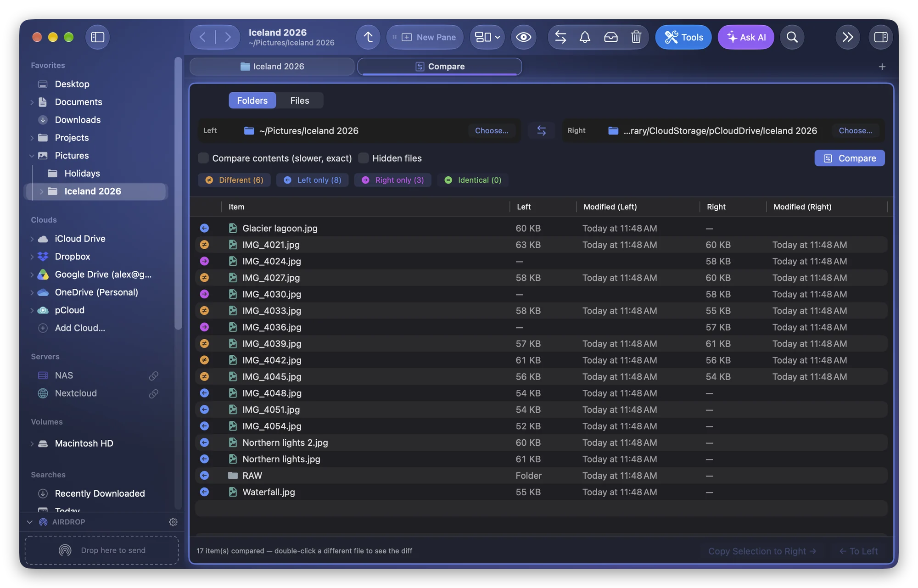The width and height of the screenshot is (918, 588).
Task: Click the blue Compare button
Action: pyautogui.click(x=849, y=158)
